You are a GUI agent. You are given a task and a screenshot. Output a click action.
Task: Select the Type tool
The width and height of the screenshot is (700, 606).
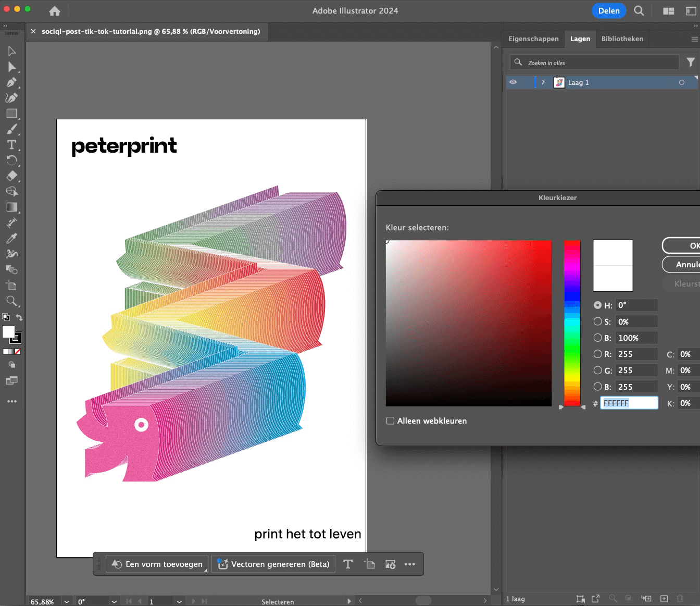pyautogui.click(x=11, y=145)
